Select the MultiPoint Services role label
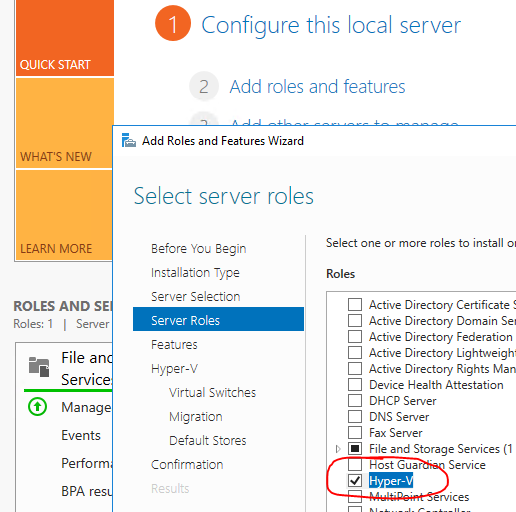 tap(419, 497)
